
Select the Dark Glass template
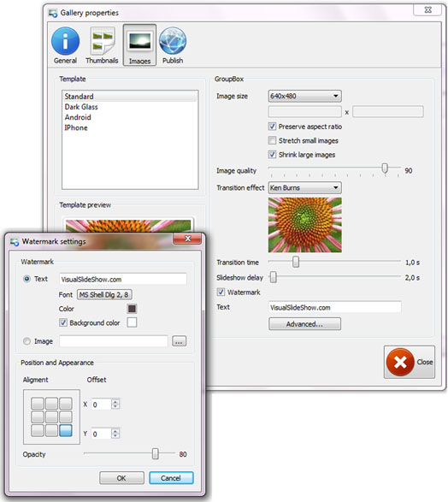pyautogui.click(x=130, y=107)
